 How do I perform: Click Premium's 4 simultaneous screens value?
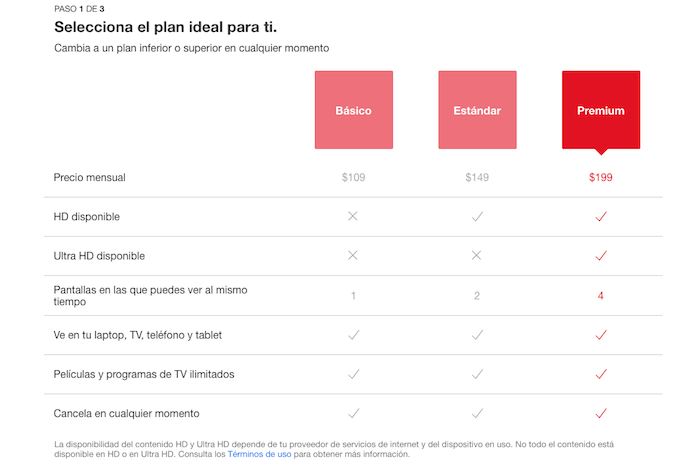[601, 295]
